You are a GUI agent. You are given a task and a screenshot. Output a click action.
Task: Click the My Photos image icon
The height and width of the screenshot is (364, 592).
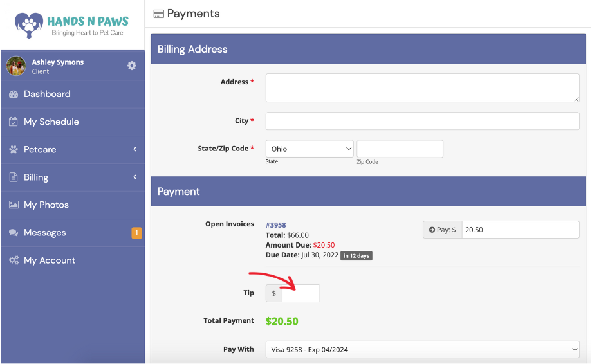tap(14, 205)
